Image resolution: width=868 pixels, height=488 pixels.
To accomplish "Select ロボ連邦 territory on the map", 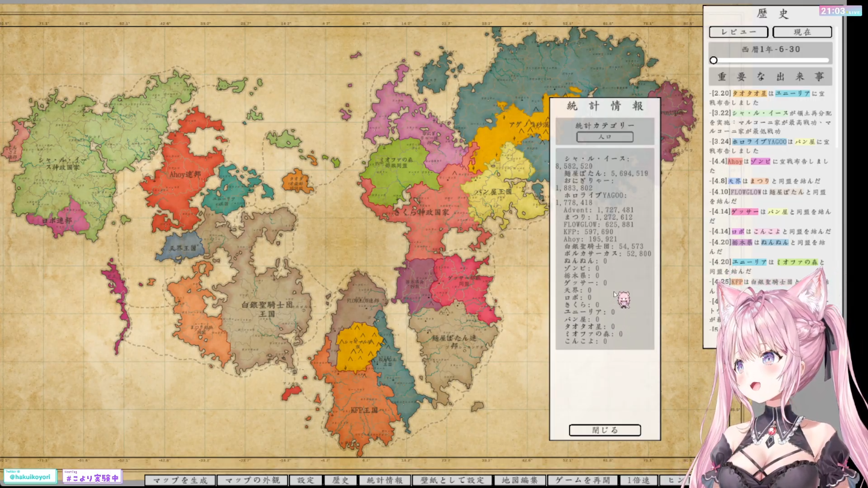I will (58, 220).
